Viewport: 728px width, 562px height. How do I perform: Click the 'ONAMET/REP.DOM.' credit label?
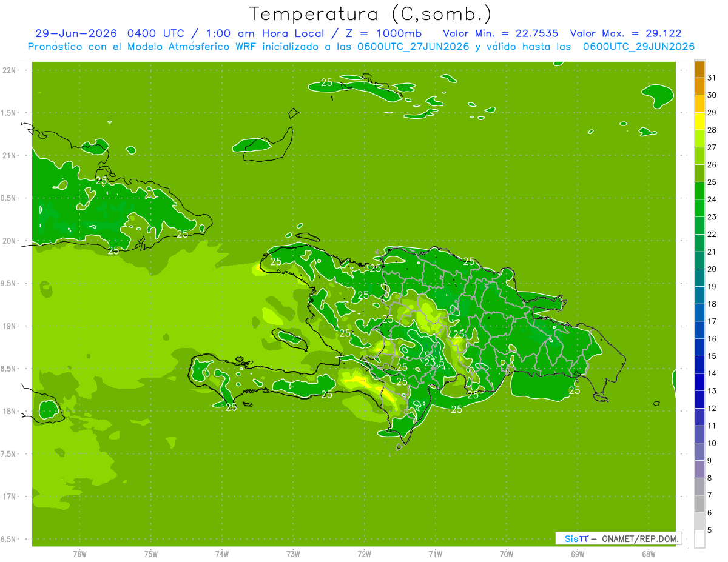[x=640, y=538]
